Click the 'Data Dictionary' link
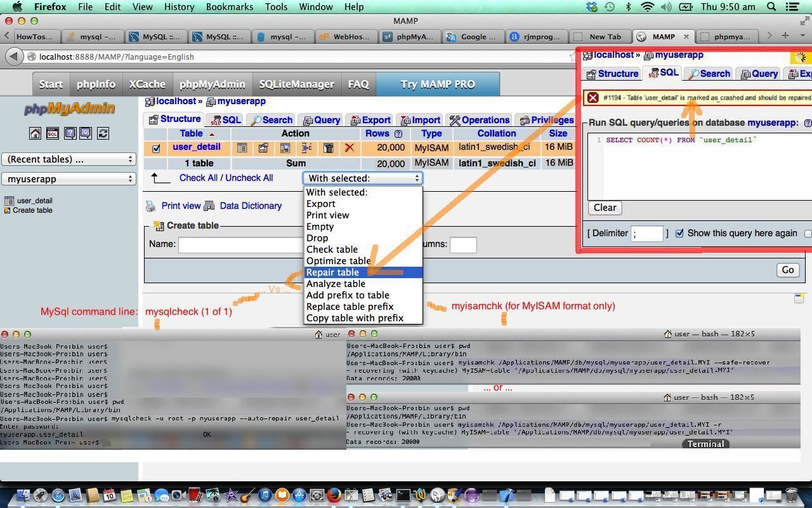Screen dimensions: 812x508 click(x=251, y=206)
